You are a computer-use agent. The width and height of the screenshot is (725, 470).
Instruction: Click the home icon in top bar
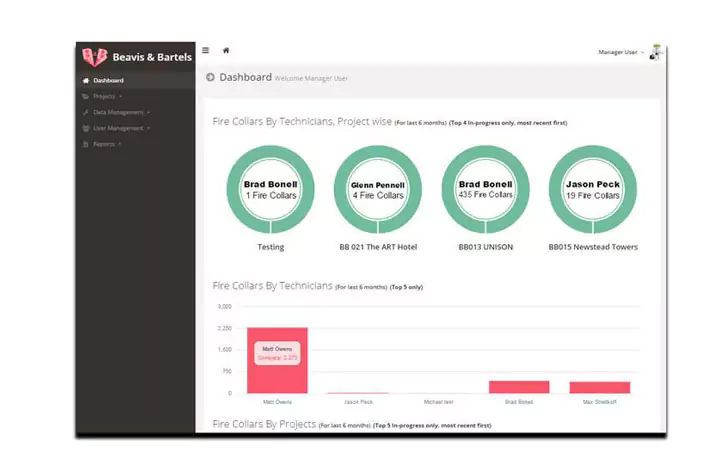(x=226, y=50)
